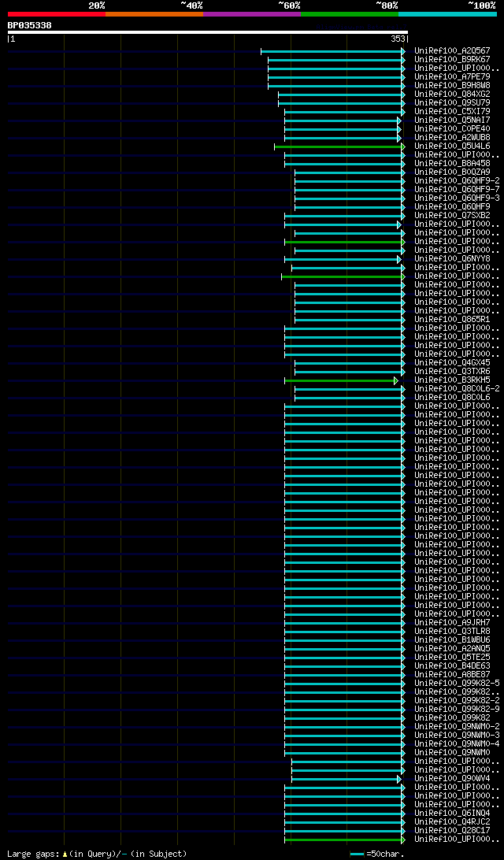Select the UniRef100_Q6INQ4 label
The width and height of the screenshot is (504, 860).
tap(452, 814)
